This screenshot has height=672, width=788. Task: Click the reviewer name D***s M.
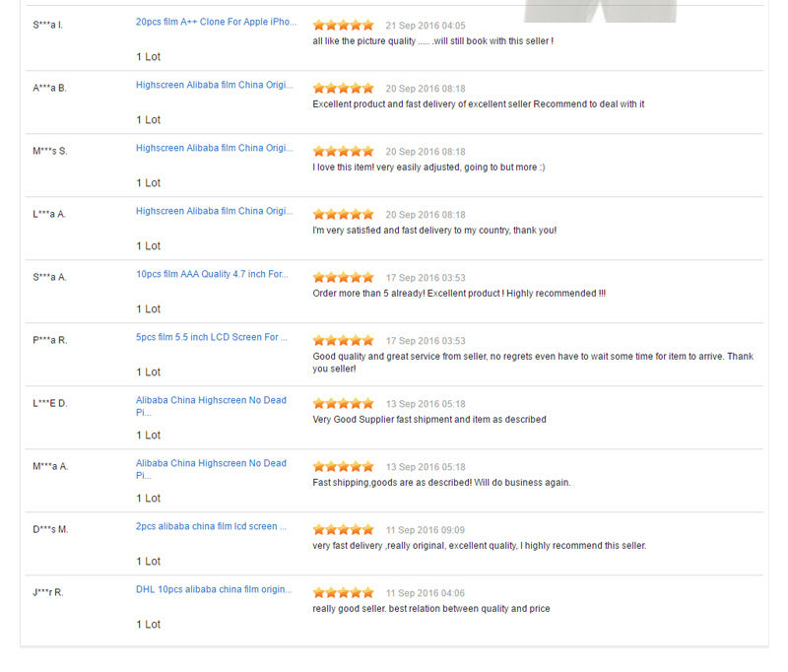[50, 529]
